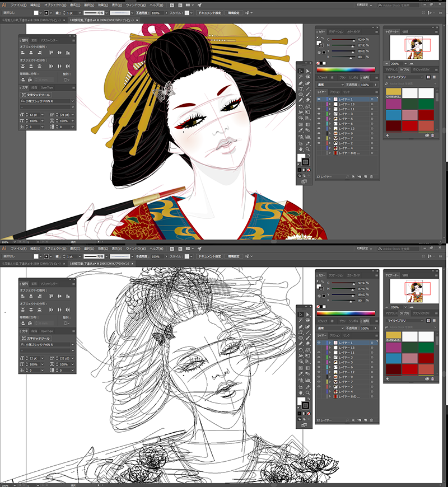Open the マイライブラリ dropdown in the preview window
This screenshot has height=487, width=448.
pos(404,77)
